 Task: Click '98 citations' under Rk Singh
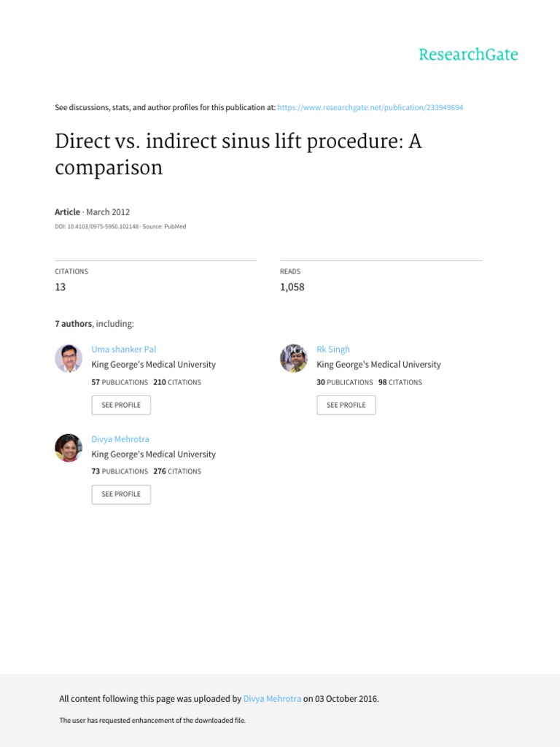[400, 382]
